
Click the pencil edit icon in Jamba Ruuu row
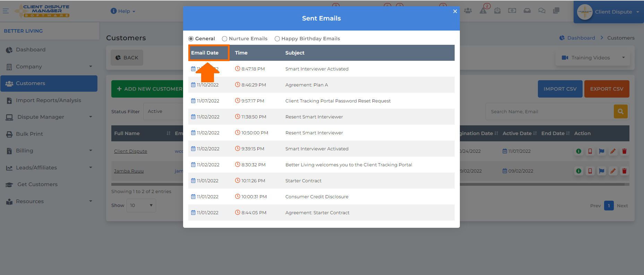[x=613, y=171]
